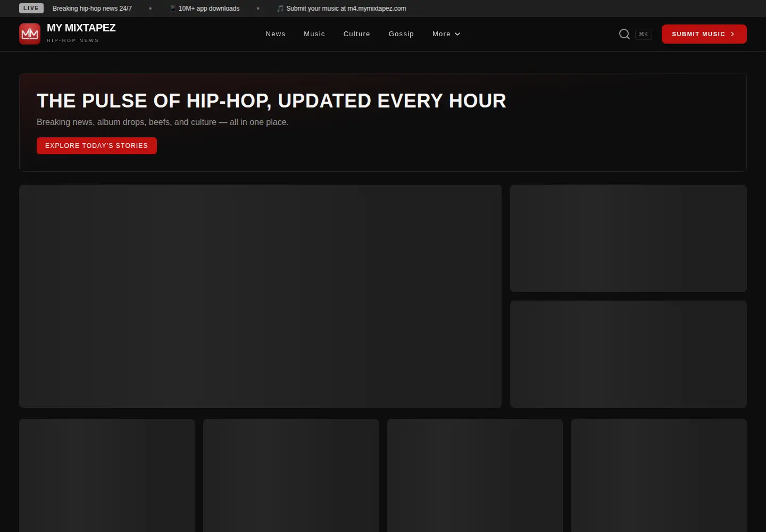The width and height of the screenshot is (766, 532).
Task: Click 'Breaking hip-hop news 24/7' ticker text
Action: click(92, 9)
